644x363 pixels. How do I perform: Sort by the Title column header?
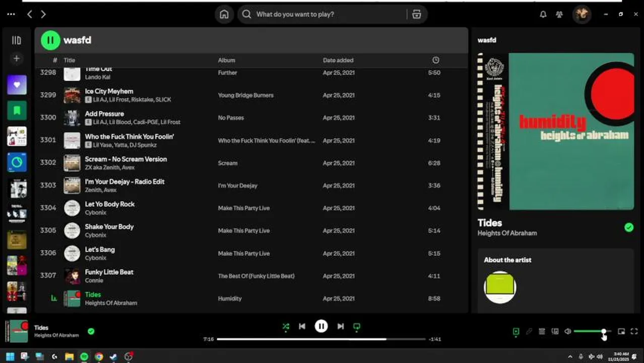coord(69,60)
